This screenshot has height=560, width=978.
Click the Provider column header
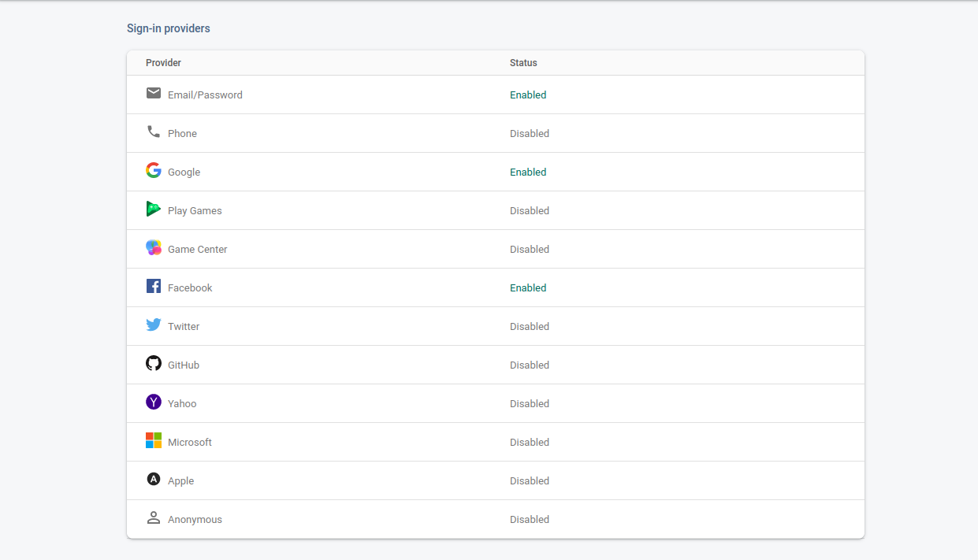click(163, 62)
